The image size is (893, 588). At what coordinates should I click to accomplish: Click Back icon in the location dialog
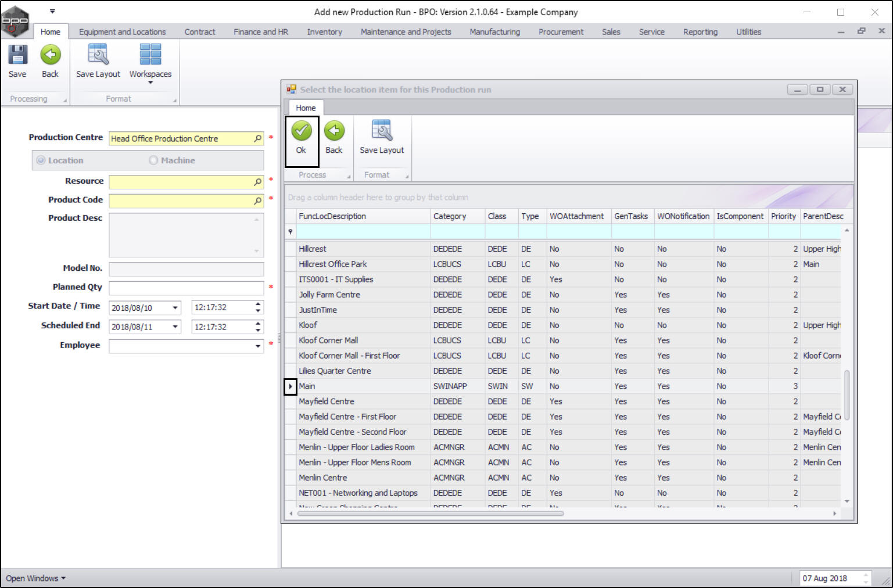(x=334, y=131)
